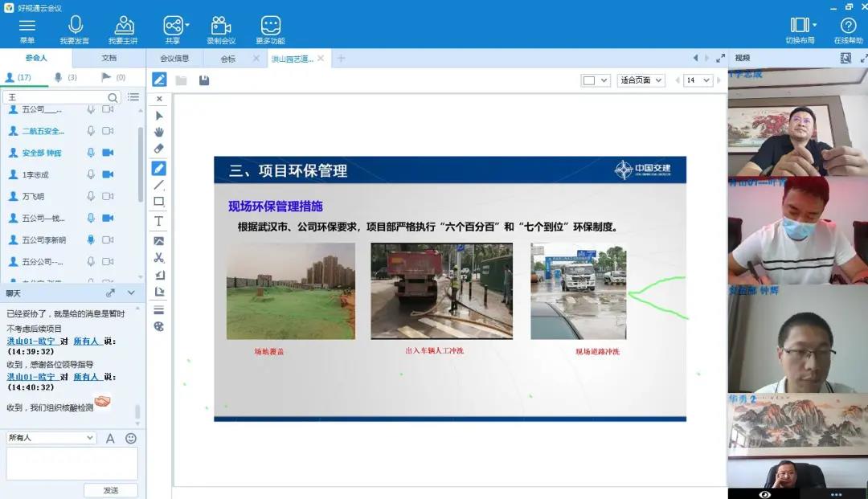Pick the rectangle shape tool
Screen dimensions: 868x499
(x=159, y=202)
